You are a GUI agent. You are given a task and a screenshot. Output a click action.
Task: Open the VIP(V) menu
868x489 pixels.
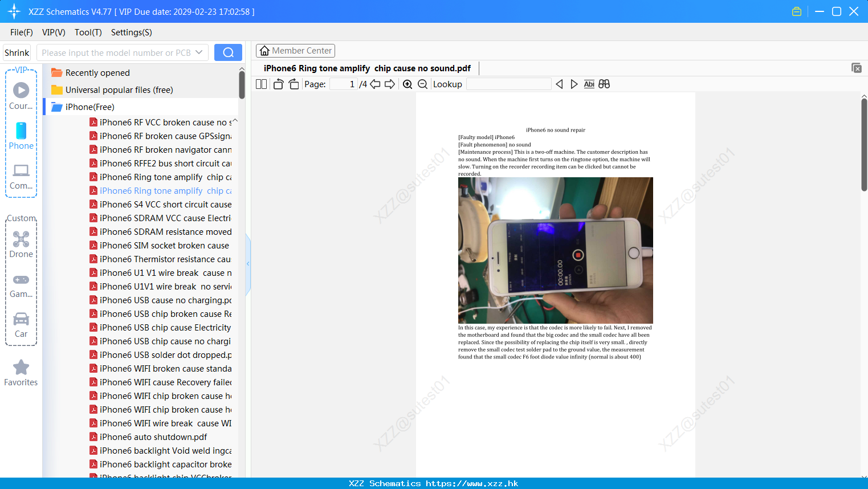click(x=54, y=32)
